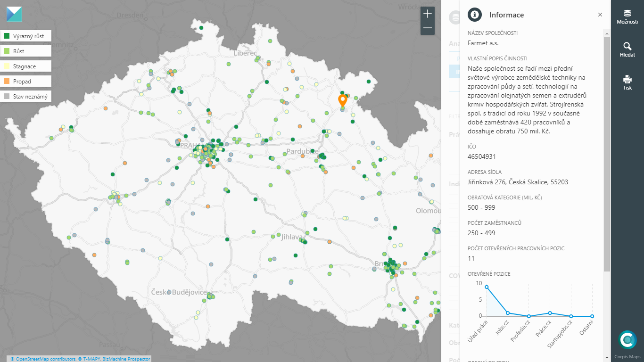Open the Hledat search tool
The height and width of the screenshot is (362, 644).
tap(627, 49)
